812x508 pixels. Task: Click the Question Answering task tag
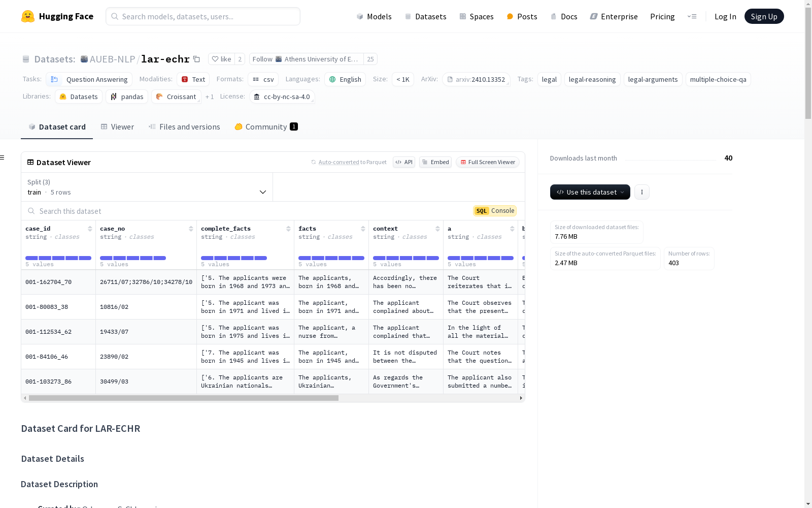89,79
